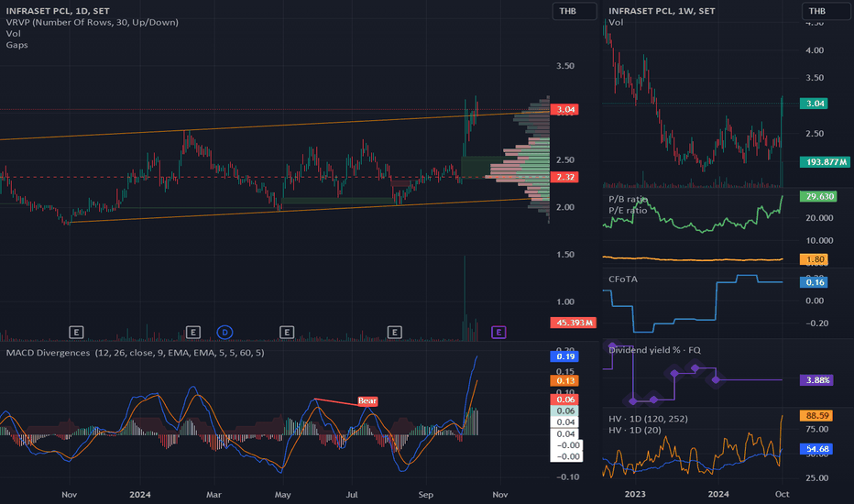Screen dimensions: 854x504
Task: Click the green 3.04 price label on 1W chart
Action: click(814, 104)
